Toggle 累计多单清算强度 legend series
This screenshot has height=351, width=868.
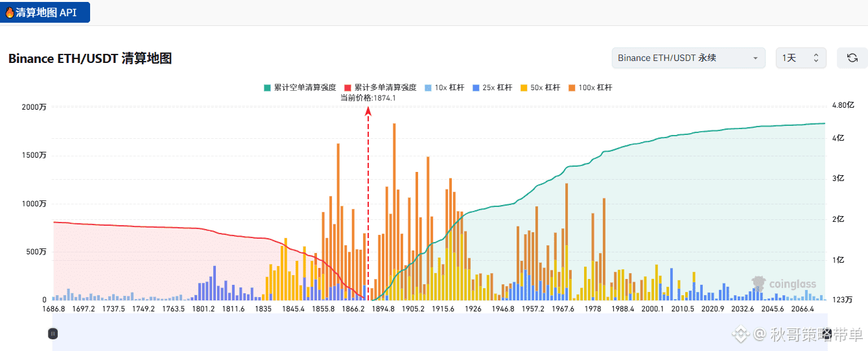pyautogui.click(x=380, y=88)
